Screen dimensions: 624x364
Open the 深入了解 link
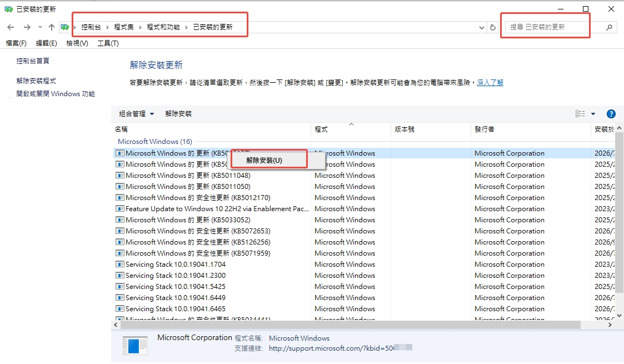(490, 82)
